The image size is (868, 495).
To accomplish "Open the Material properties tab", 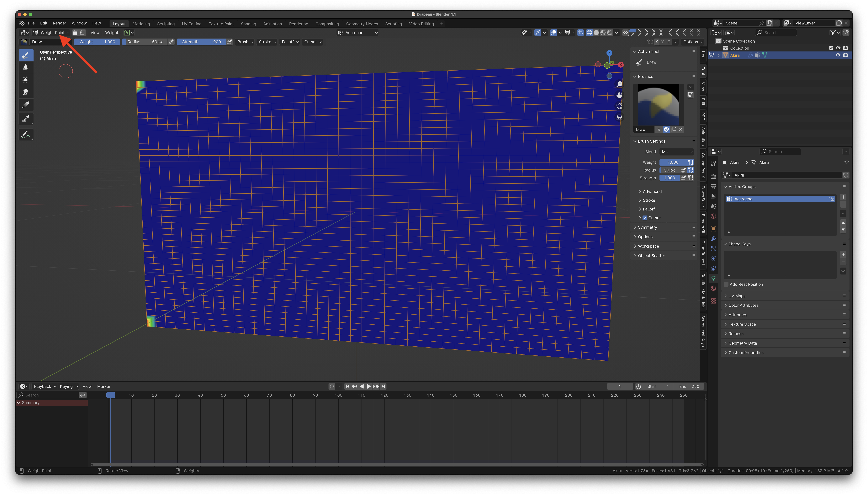I will point(713,288).
